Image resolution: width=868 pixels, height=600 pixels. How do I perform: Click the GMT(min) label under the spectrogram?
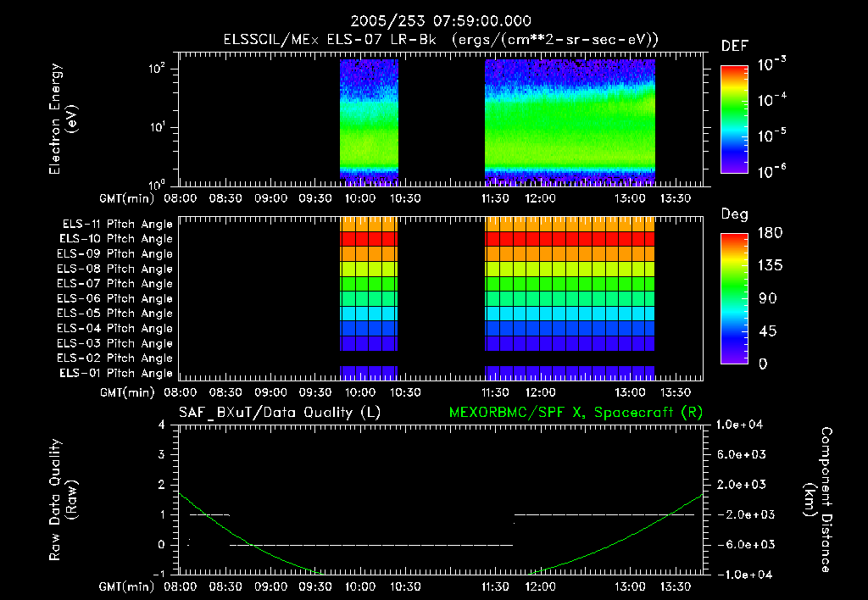(127, 198)
